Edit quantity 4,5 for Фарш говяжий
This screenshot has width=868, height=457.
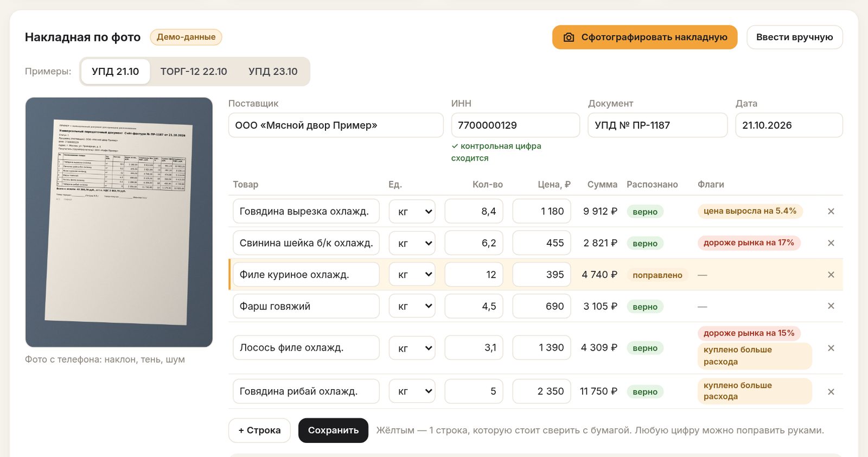[474, 306]
